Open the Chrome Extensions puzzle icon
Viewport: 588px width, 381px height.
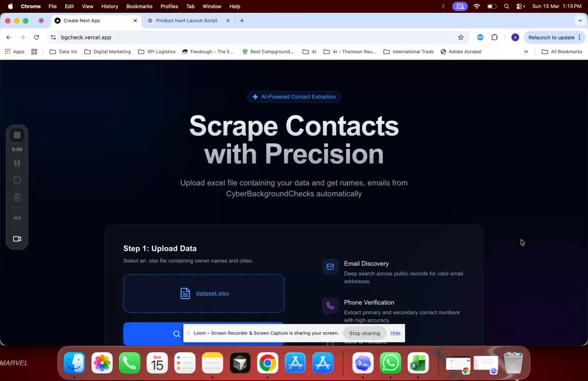coord(495,37)
